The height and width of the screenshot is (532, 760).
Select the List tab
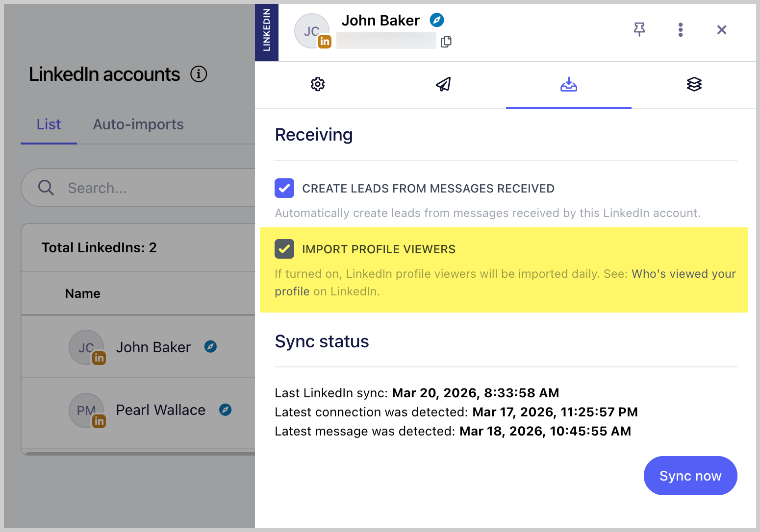tap(49, 124)
